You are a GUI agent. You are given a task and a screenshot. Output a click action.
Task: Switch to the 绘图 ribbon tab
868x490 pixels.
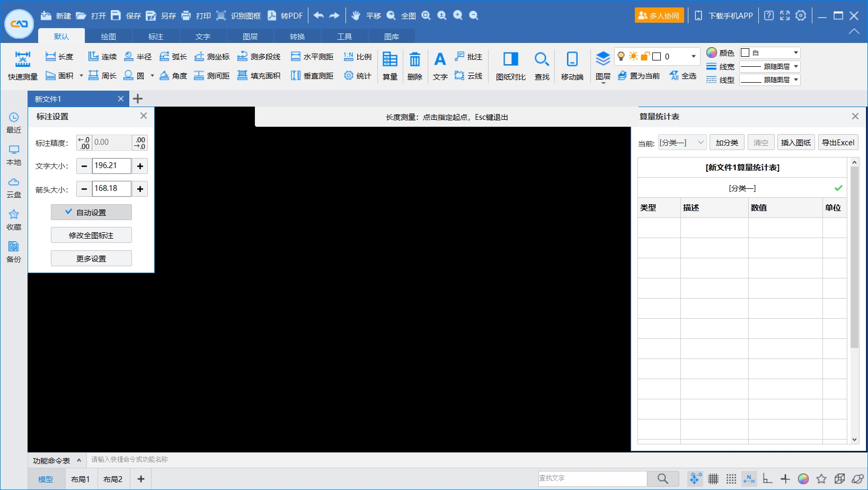tap(109, 37)
